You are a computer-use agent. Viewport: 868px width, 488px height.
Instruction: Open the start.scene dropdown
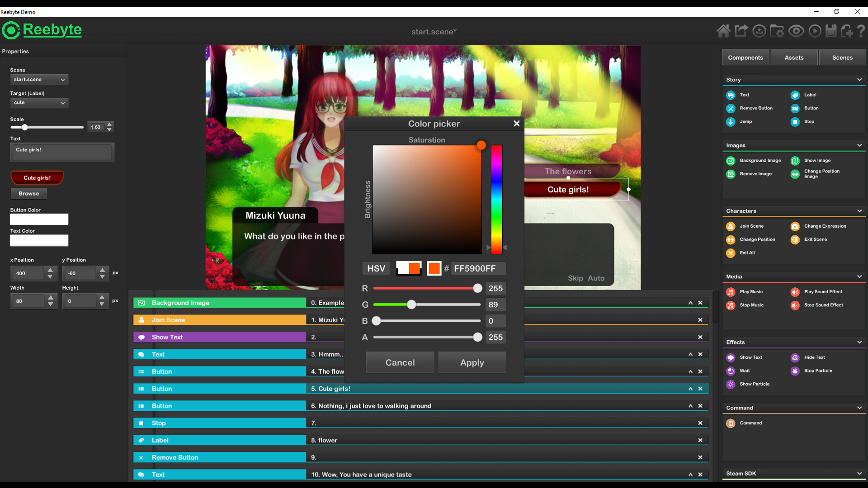click(x=39, y=80)
